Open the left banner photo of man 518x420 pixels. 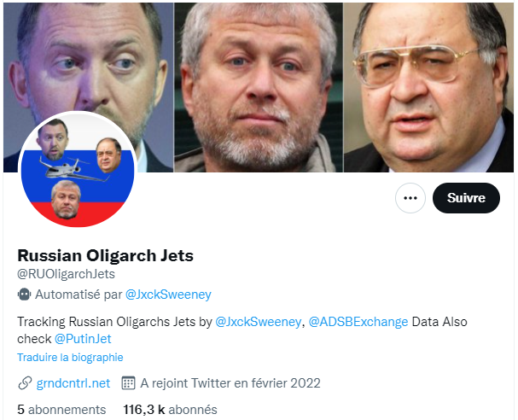[89, 88]
